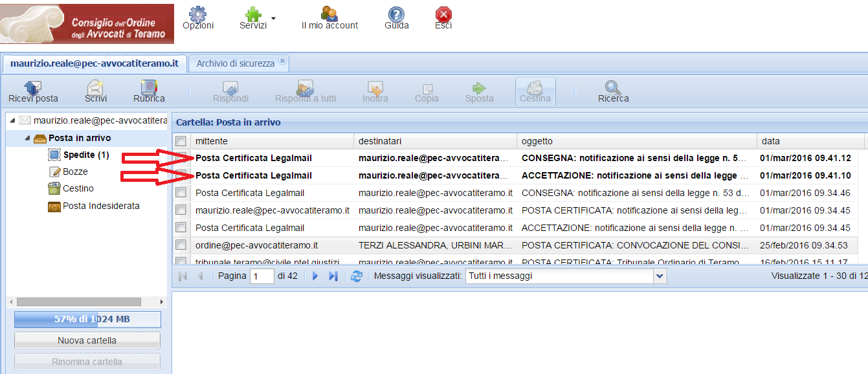This screenshot has height=374, width=868.
Task: Click the Esci logout icon
Action: point(443,14)
